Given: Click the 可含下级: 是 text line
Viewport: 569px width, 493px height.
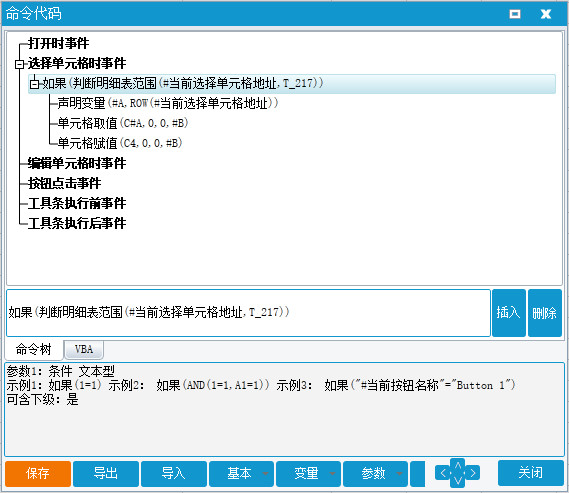Looking at the screenshot, I should pyautogui.click(x=42, y=399).
